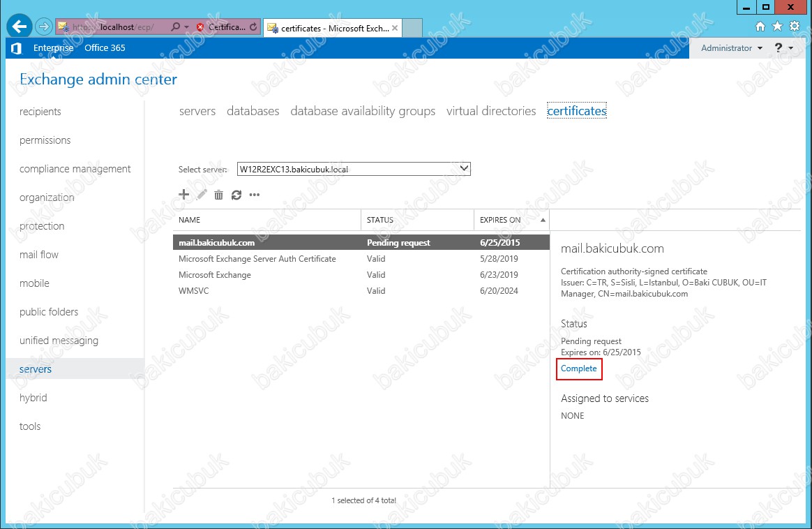Click the Complete link for pending request
This screenshot has height=529, width=812.
[x=578, y=368]
